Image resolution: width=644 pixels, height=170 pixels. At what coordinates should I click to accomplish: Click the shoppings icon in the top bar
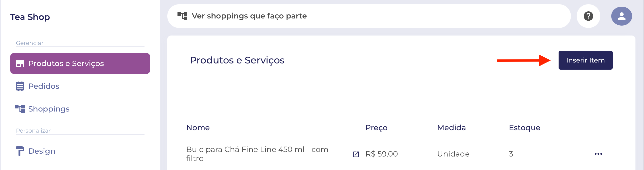(x=182, y=16)
